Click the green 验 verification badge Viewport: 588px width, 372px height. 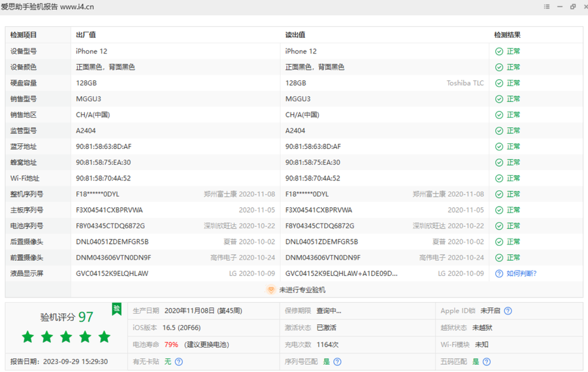click(x=116, y=309)
